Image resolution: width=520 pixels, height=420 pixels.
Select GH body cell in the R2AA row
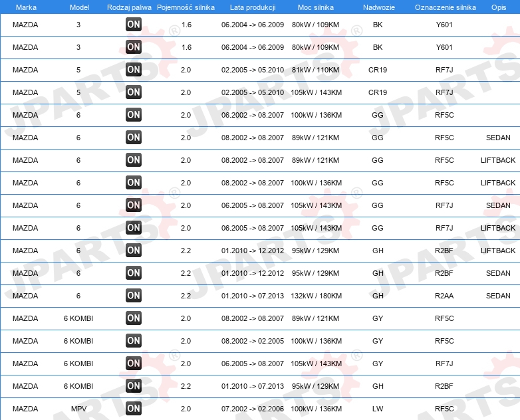(378, 296)
